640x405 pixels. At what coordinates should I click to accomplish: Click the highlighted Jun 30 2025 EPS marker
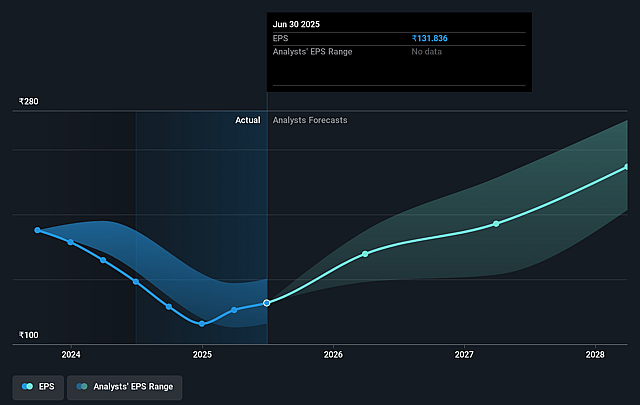coord(267,302)
